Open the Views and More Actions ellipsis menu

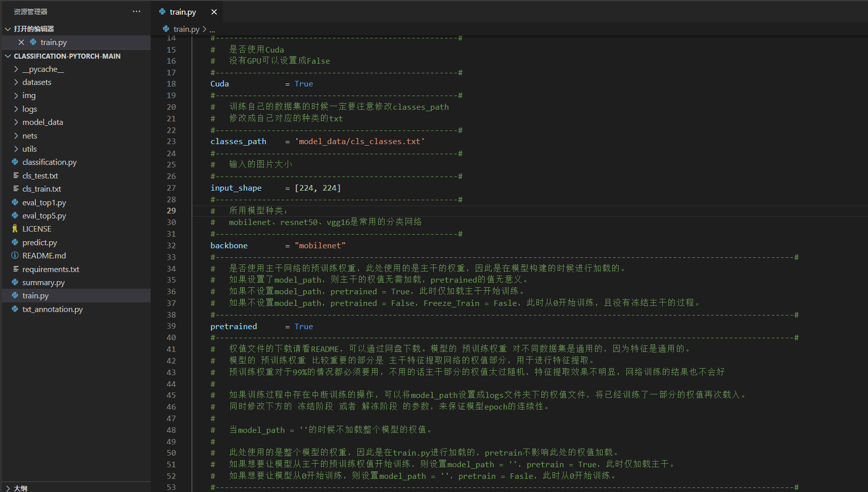tap(136, 11)
